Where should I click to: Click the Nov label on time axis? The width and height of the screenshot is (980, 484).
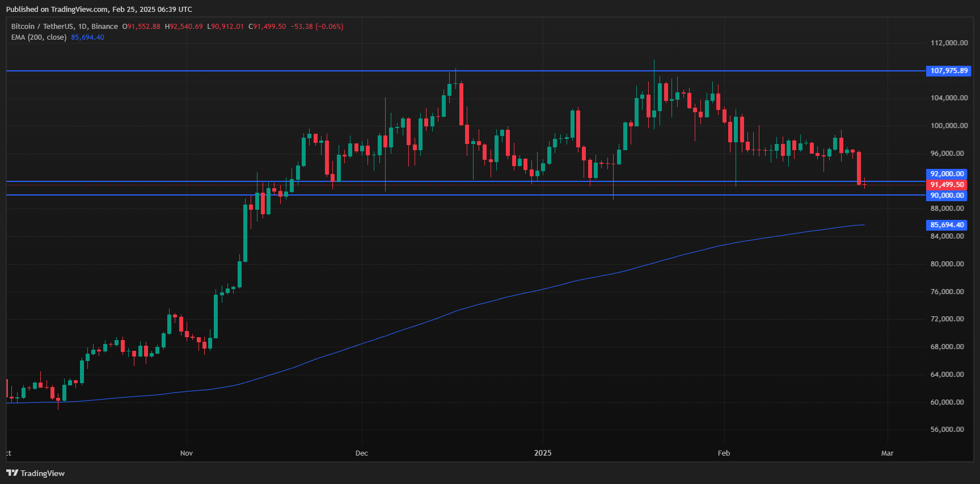[187, 453]
